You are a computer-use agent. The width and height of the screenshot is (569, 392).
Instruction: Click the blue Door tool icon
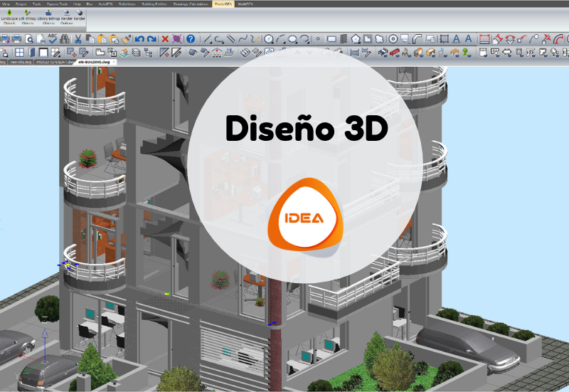31,53
